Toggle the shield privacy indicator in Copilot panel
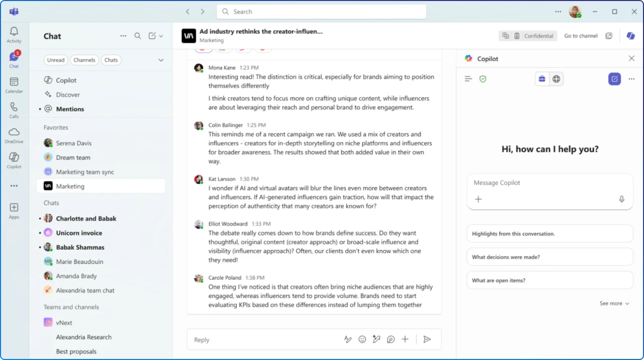The image size is (644, 360). tap(483, 79)
